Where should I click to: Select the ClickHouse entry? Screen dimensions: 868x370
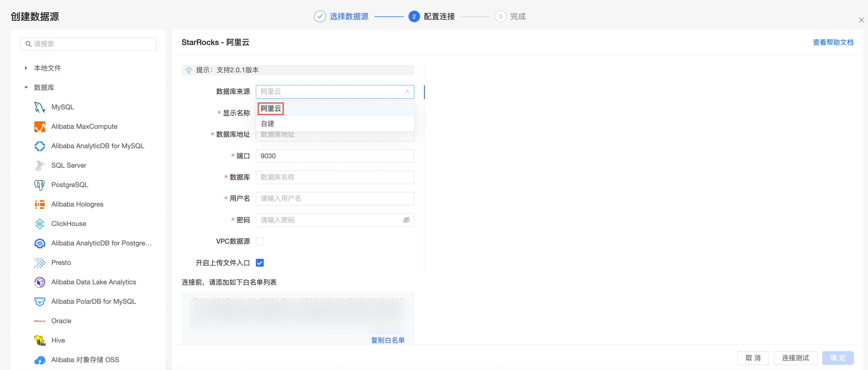[x=69, y=224]
